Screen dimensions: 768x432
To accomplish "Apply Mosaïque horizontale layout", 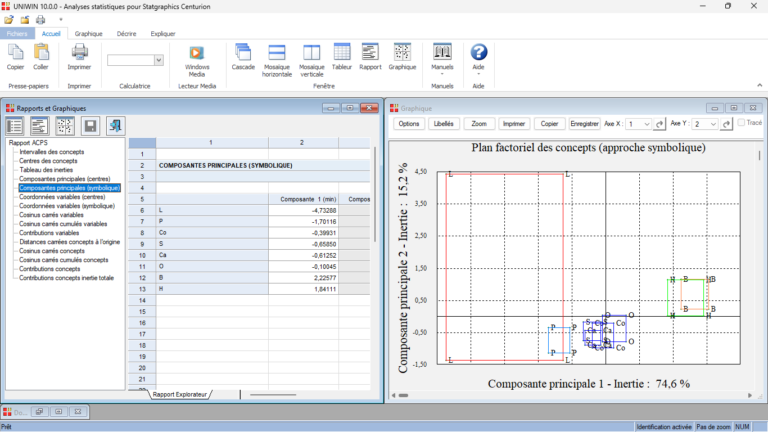I will (x=277, y=52).
